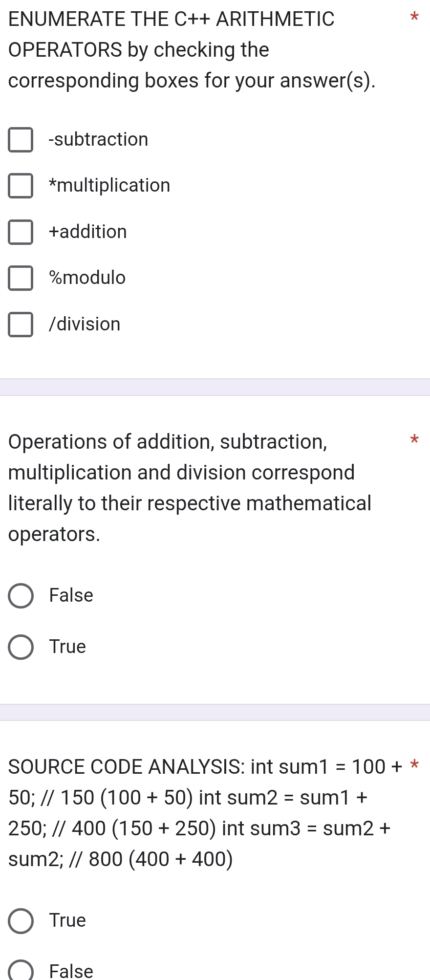Click the divider bar below the /division option

(215, 387)
